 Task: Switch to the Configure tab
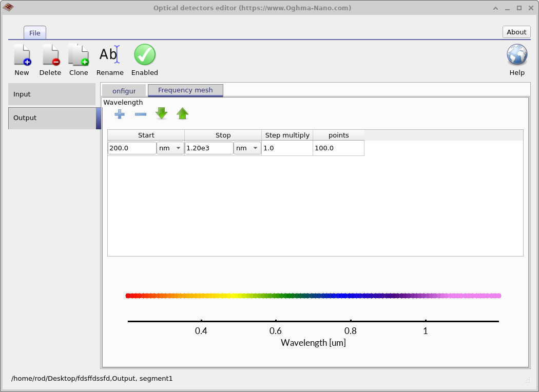124,90
